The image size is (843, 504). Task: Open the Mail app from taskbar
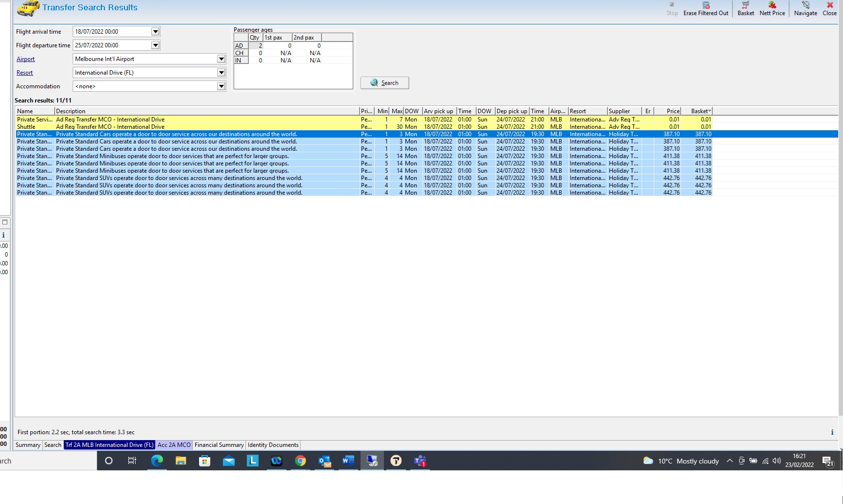pos(228,461)
